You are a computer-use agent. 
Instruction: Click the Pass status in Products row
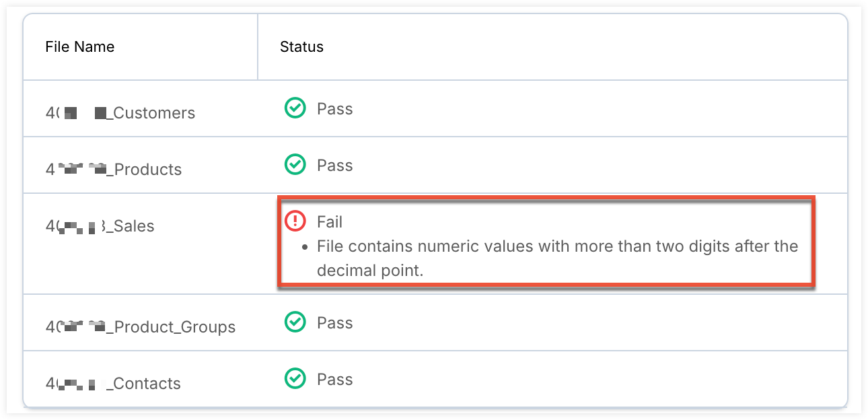(334, 166)
